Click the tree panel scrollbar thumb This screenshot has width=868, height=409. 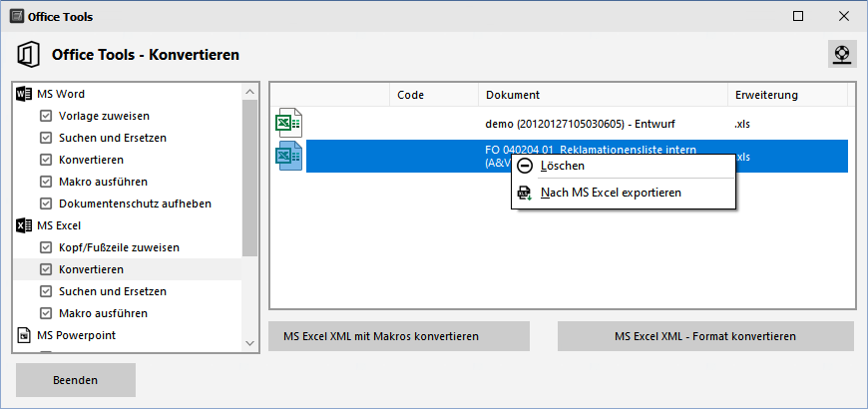click(249, 179)
